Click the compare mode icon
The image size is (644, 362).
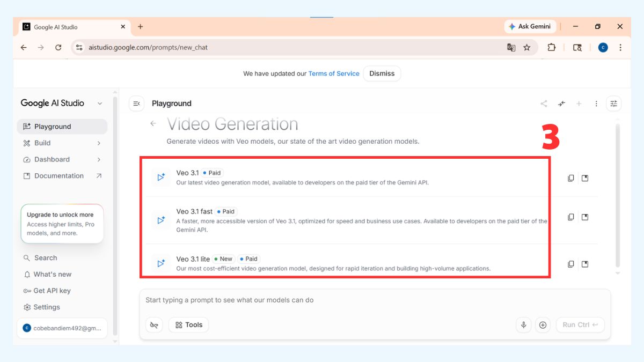pyautogui.click(x=561, y=104)
